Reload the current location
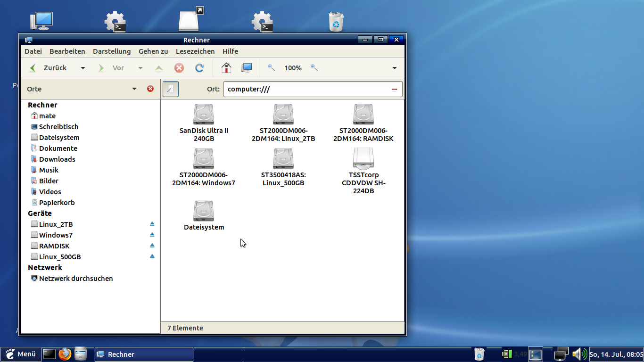644x362 pixels. (199, 68)
